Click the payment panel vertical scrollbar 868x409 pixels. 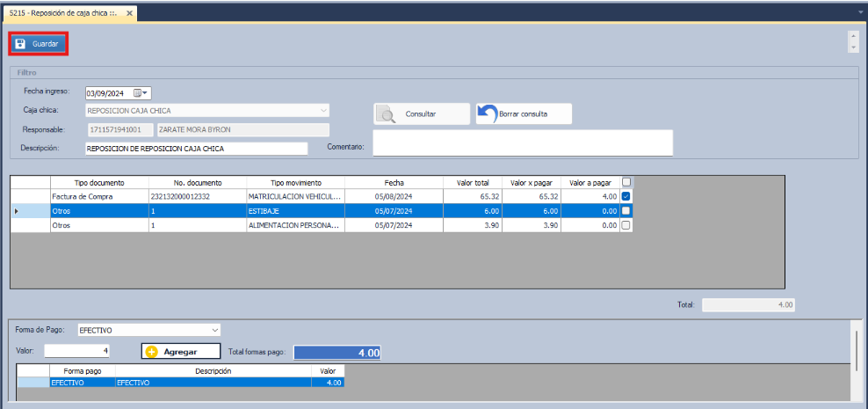pos(857,352)
